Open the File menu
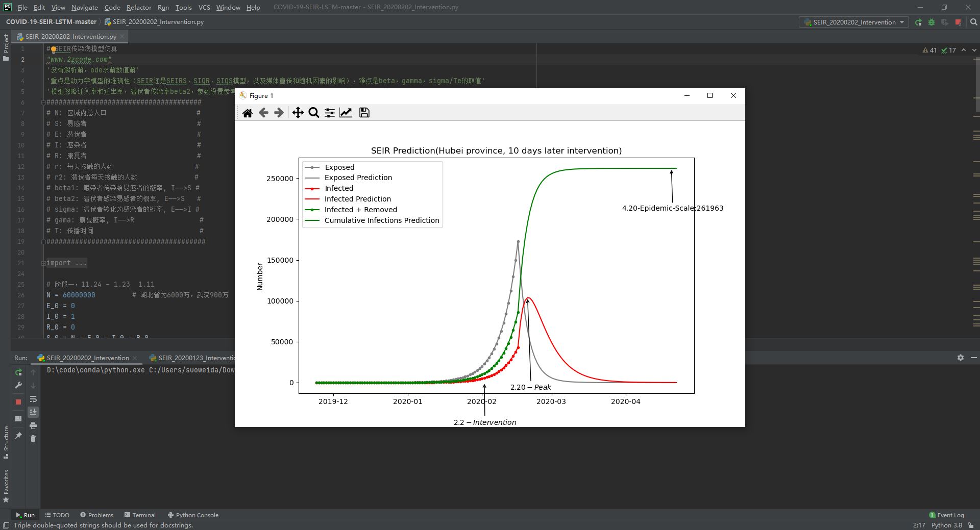This screenshot has height=530, width=980. point(22,7)
